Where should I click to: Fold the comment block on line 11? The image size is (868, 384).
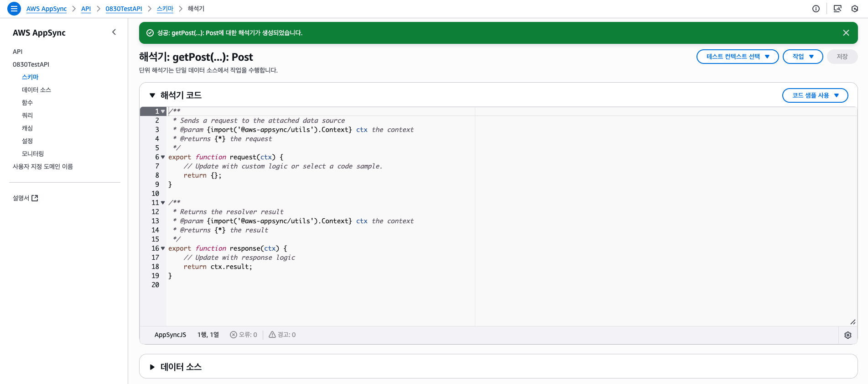pos(163,203)
